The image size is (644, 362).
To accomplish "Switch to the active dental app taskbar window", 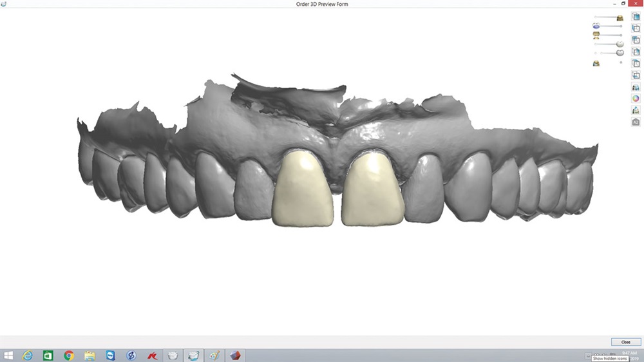I will (193, 356).
